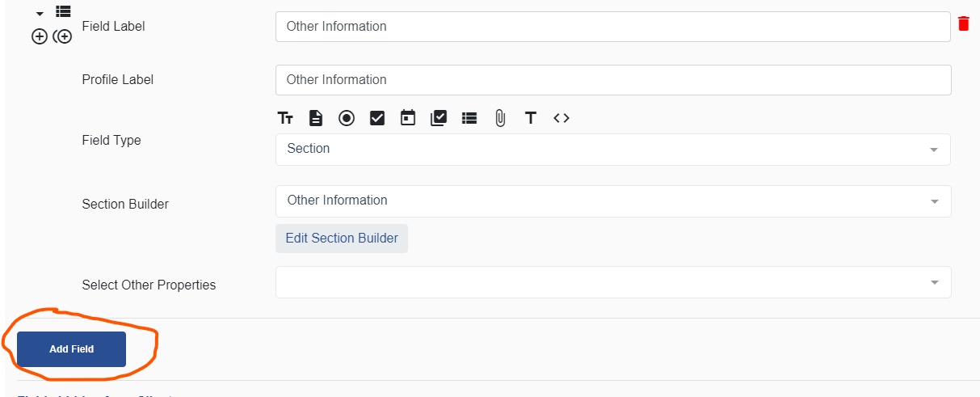Collapse field using small caret arrow
The width and height of the screenshot is (980, 397).
(x=40, y=15)
